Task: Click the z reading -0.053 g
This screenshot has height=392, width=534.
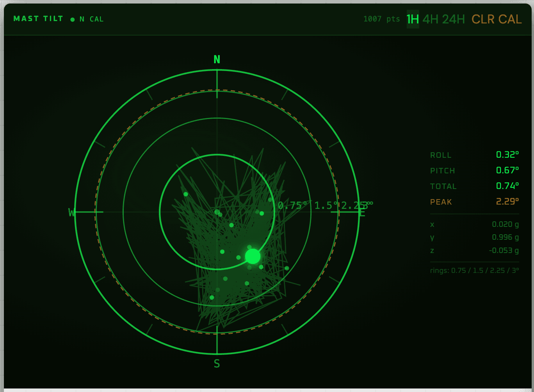Action: coord(504,250)
